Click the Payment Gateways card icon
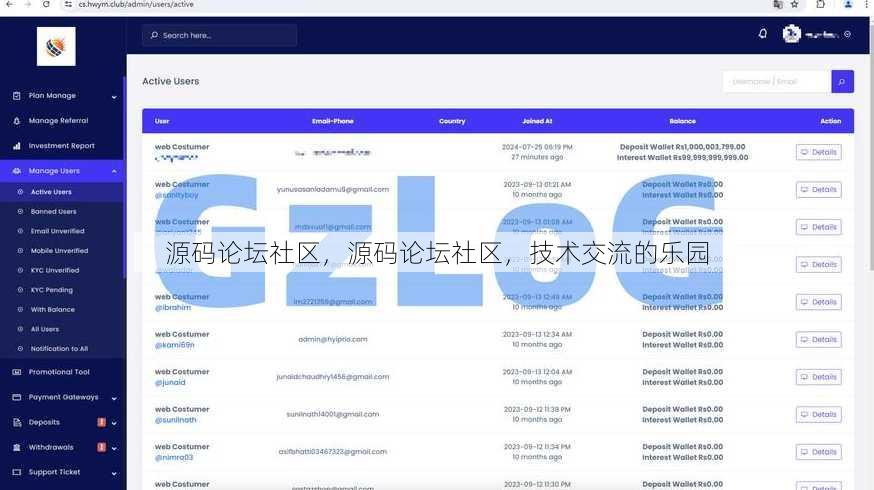This screenshot has height=490, width=874. [17, 397]
